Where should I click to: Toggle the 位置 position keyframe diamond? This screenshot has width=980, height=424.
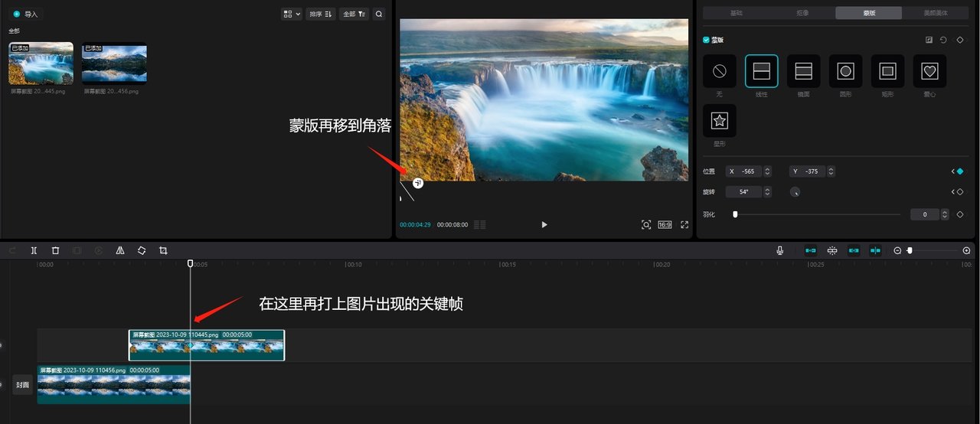[960, 171]
